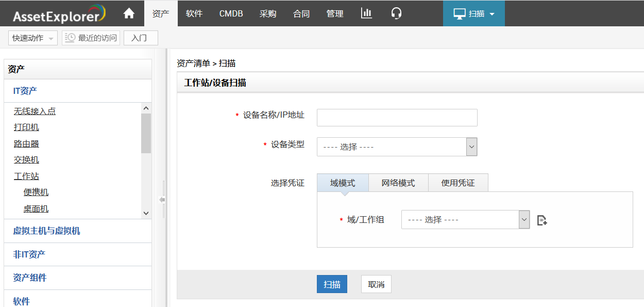Open the 打印机 link in sidebar
The height and width of the screenshot is (307, 644).
point(26,127)
